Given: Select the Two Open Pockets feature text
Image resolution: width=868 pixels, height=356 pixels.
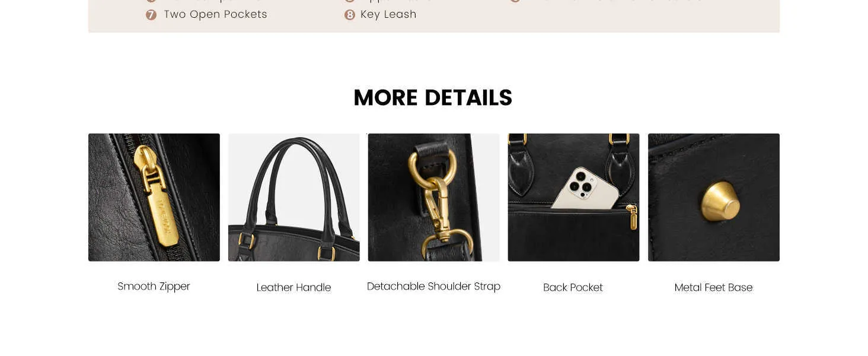Looking at the screenshot, I should click(x=216, y=14).
